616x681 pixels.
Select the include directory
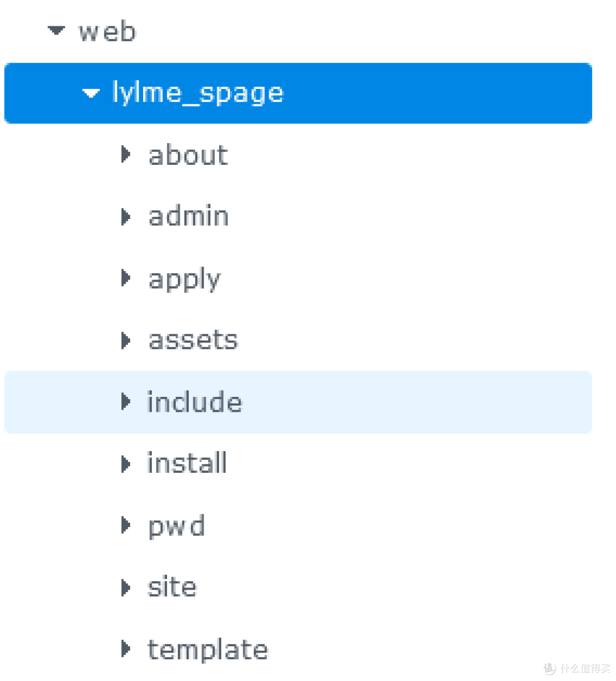(194, 402)
